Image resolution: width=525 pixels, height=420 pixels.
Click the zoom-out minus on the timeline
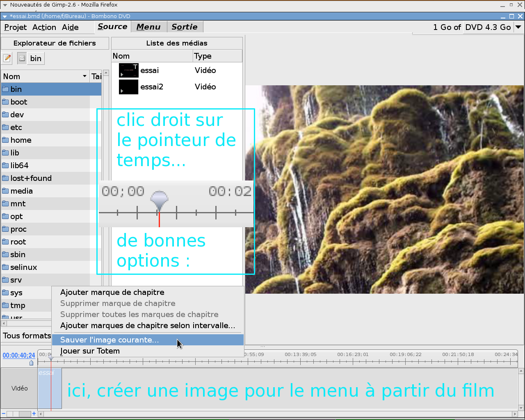coord(4,414)
